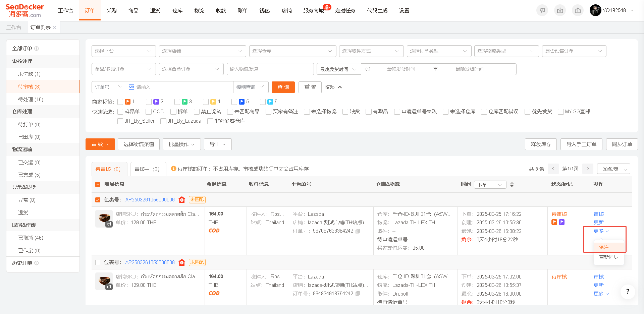The width and height of the screenshot is (644, 314).
Task: Toggle the JIT_By_Seller checkbox
Action: [120, 121]
